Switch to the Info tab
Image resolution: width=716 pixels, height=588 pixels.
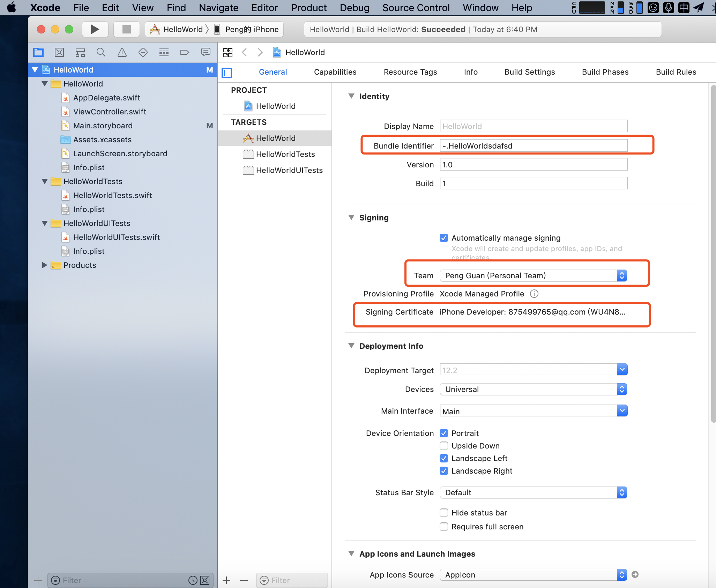(471, 72)
